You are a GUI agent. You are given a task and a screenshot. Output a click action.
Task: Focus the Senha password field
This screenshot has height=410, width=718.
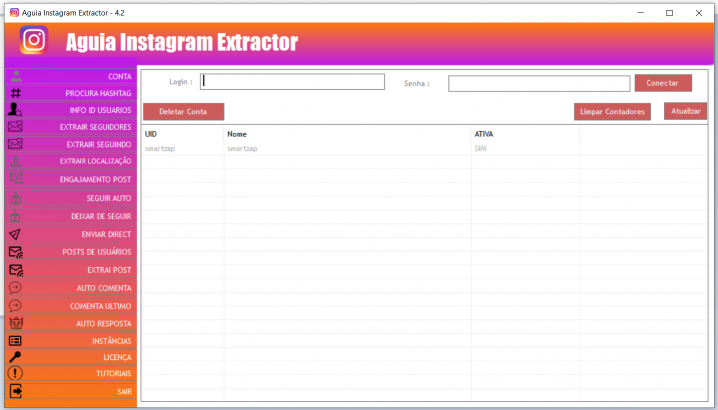[539, 83]
